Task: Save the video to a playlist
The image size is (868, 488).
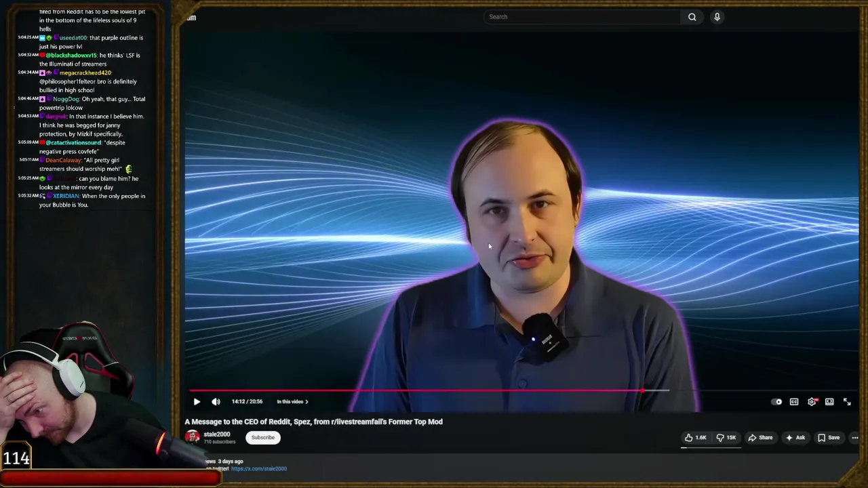Action: (829, 438)
